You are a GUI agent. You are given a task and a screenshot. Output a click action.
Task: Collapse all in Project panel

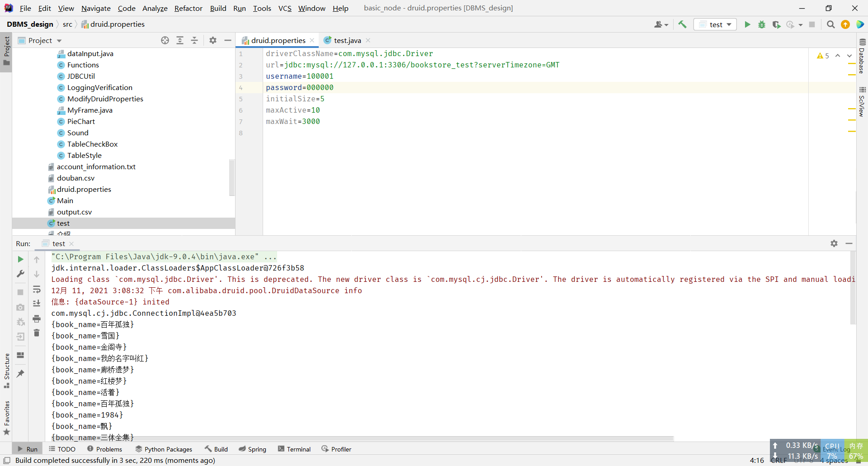click(x=194, y=40)
